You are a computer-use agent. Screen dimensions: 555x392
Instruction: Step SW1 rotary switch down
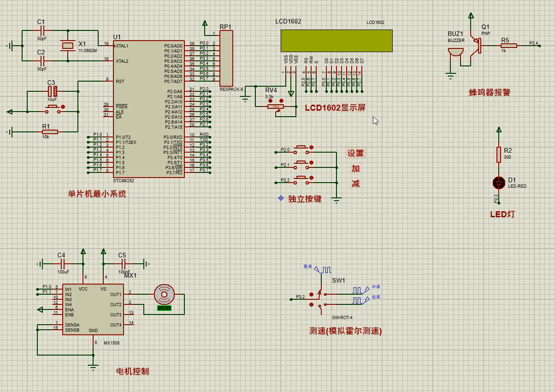(311, 305)
